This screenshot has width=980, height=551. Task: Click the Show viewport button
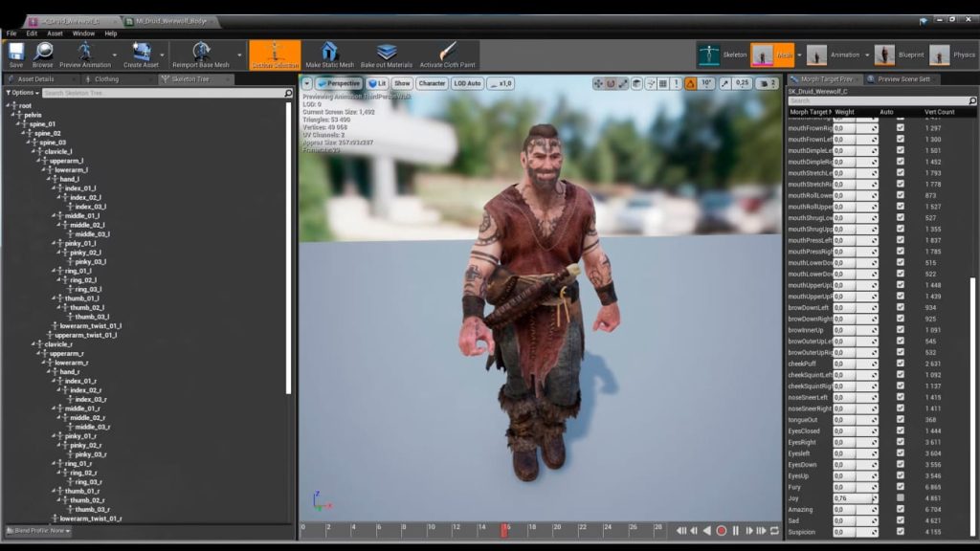click(x=402, y=83)
